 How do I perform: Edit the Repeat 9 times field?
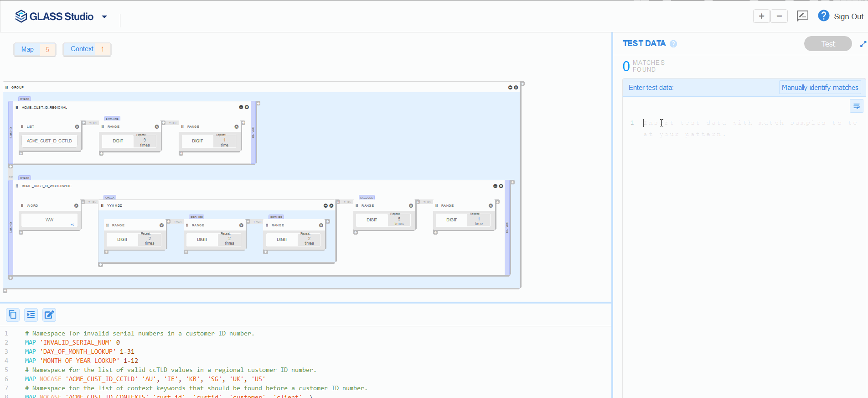(x=145, y=141)
